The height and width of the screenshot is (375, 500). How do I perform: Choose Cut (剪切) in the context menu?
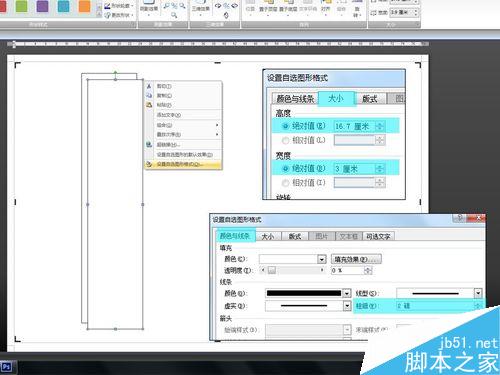[x=184, y=86]
